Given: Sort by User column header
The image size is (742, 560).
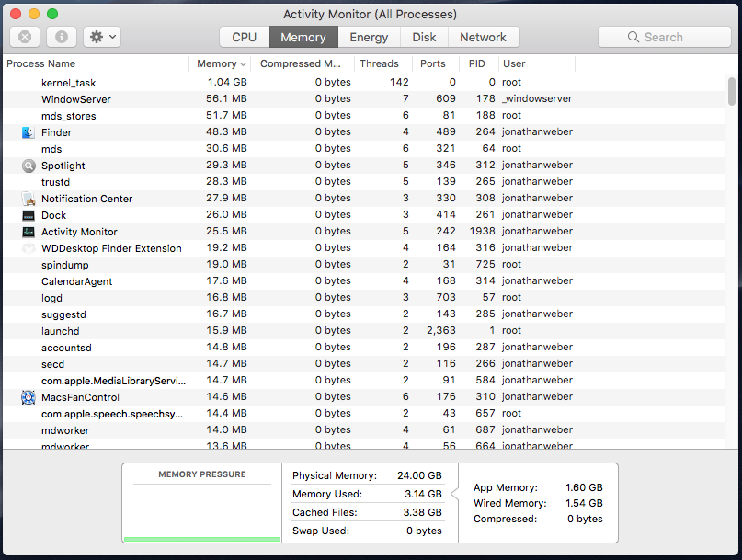Looking at the screenshot, I should coord(537,63).
